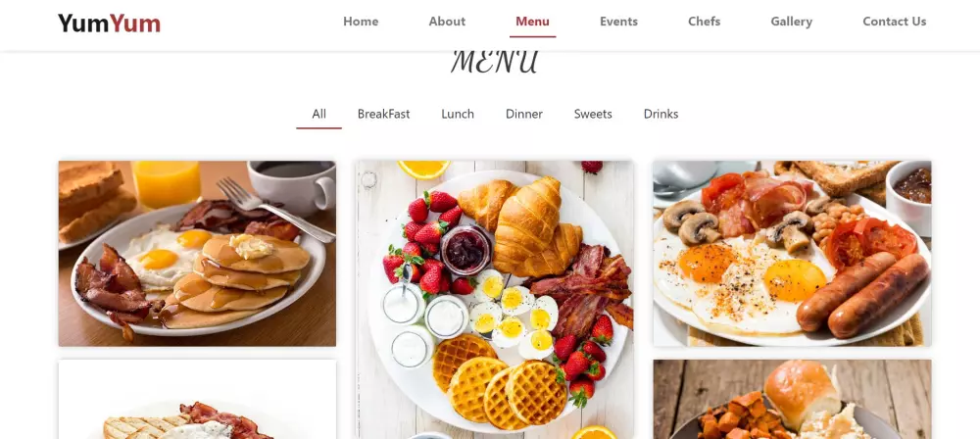Open the toast and bacon photo on white plate

pos(197,399)
